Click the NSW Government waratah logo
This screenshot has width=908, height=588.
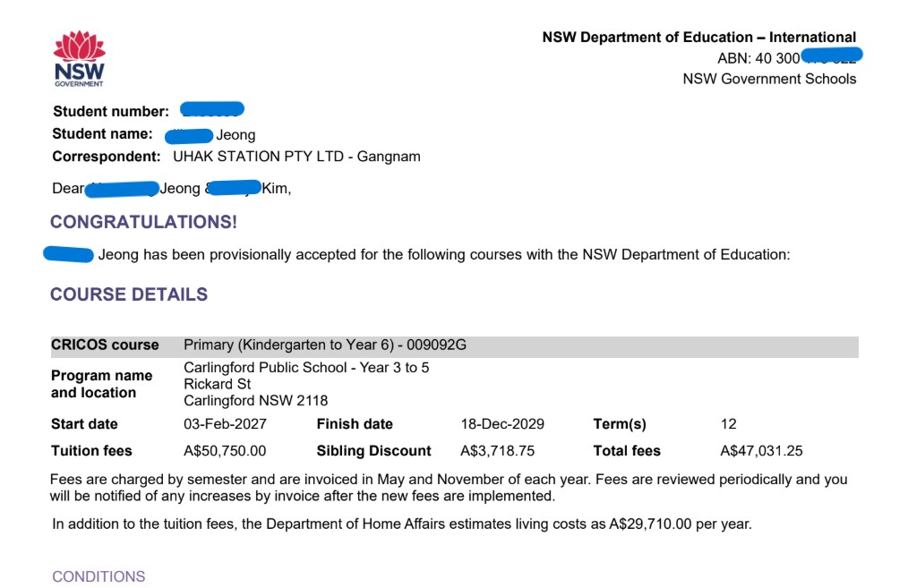(x=80, y=58)
